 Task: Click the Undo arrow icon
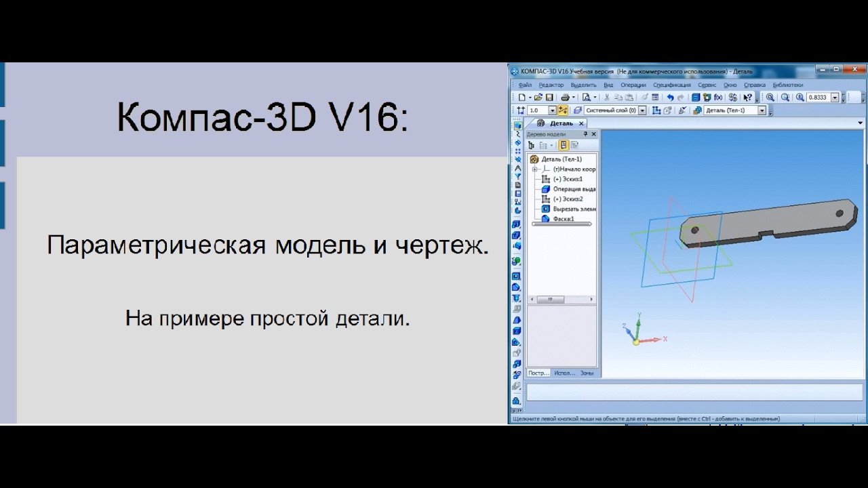pos(670,97)
